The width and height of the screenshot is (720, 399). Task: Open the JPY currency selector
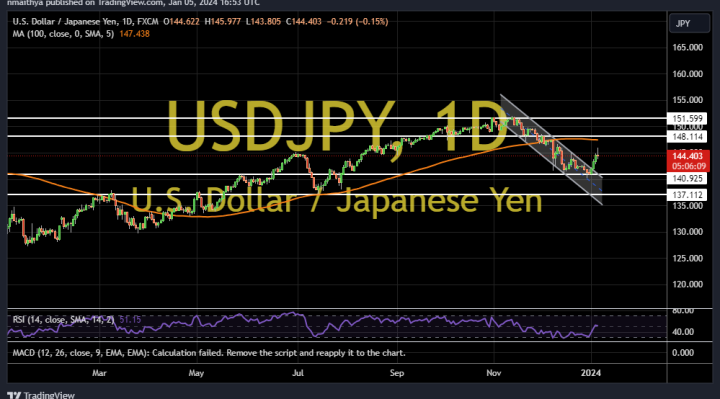pyautogui.click(x=689, y=23)
